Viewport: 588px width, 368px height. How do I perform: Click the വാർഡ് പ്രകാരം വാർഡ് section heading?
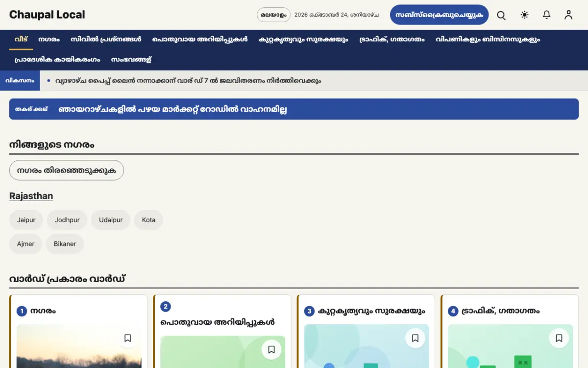click(x=68, y=279)
